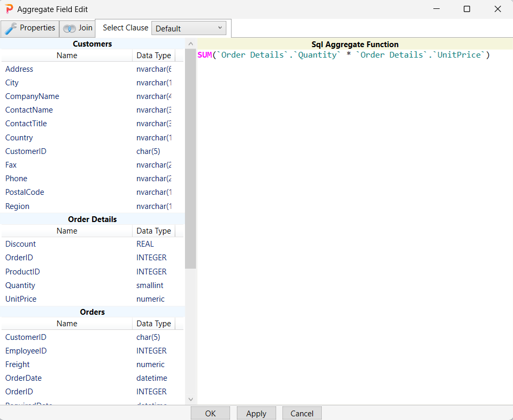The width and height of the screenshot is (513, 420).
Task: Click the linked rings Join icon
Action: (x=69, y=29)
